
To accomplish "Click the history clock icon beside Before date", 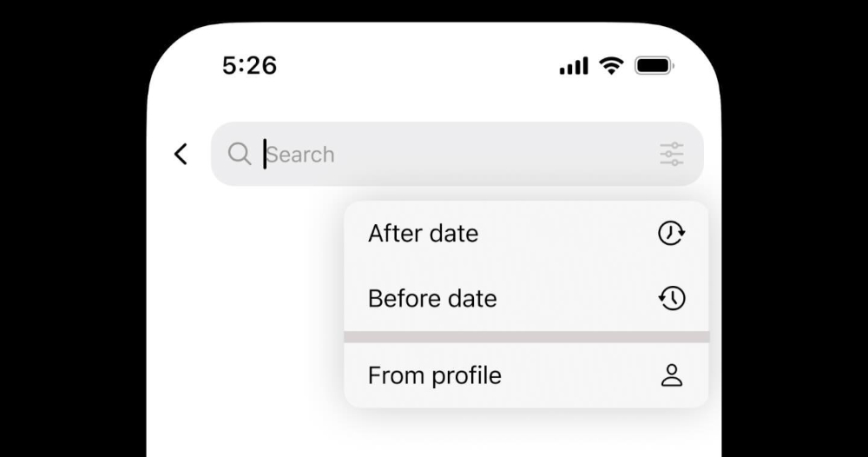I will [x=672, y=299].
